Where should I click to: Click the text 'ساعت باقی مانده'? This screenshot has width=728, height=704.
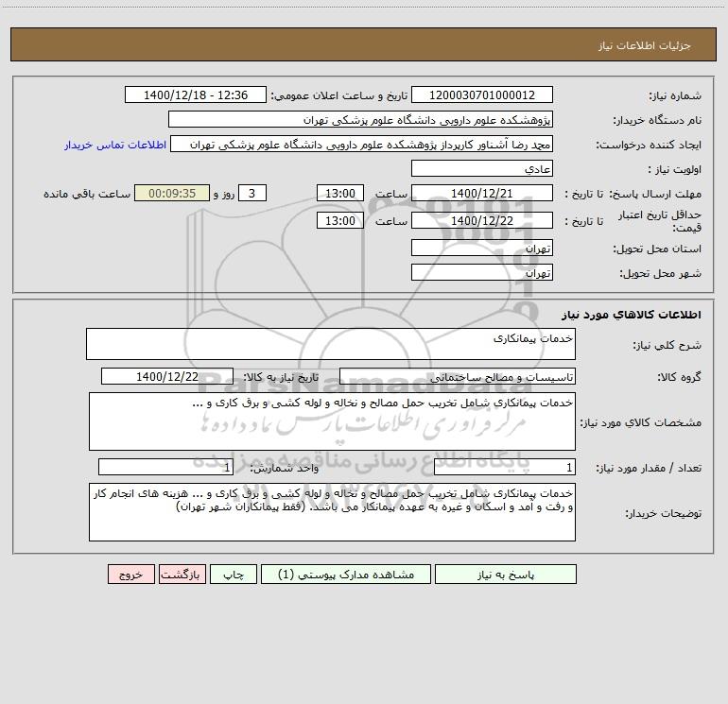click(87, 194)
